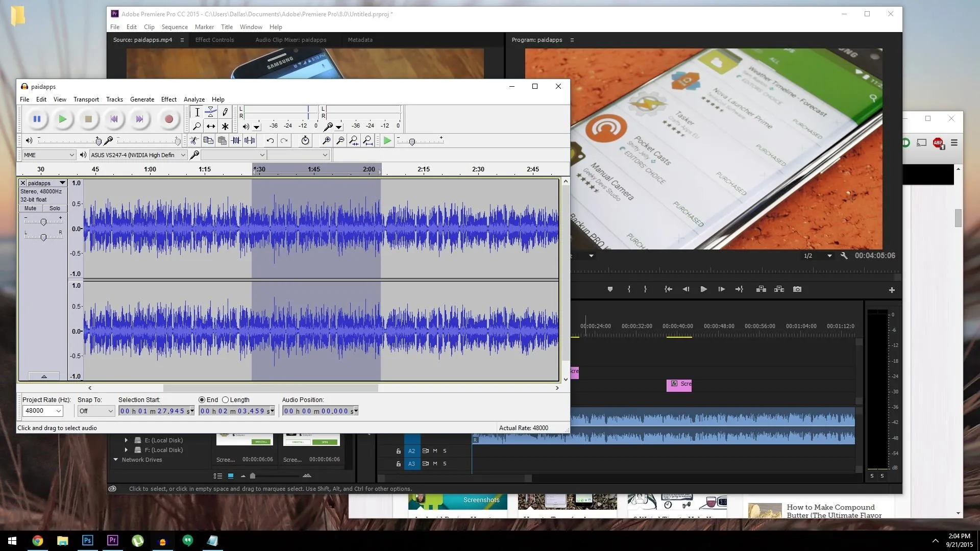Click Play in Premiere's Program monitor

pyautogui.click(x=703, y=289)
